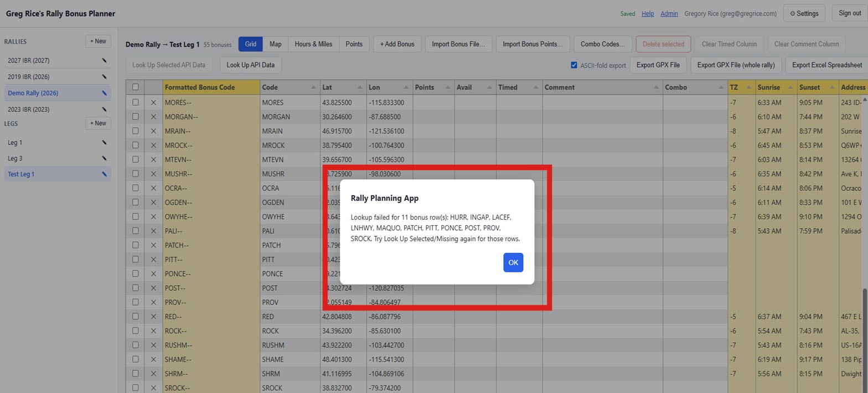
Task: Switch to the Map tab
Action: [x=275, y=44]
